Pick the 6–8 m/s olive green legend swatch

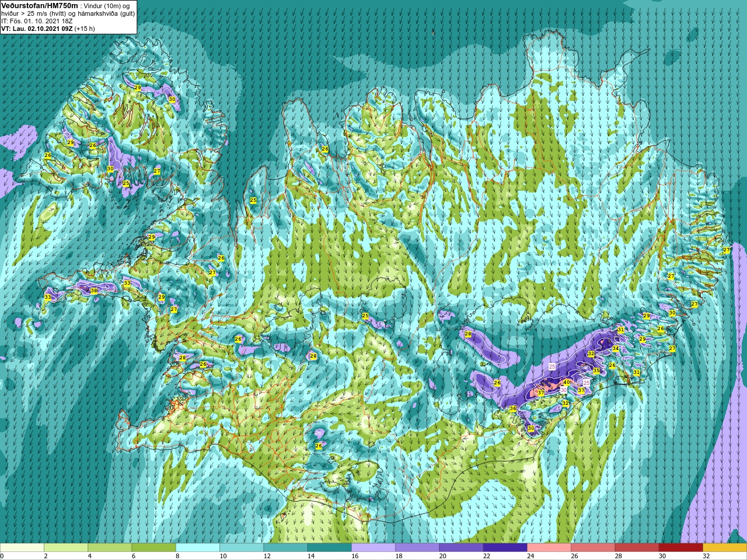pyautogui.click(x=153, y=548)
